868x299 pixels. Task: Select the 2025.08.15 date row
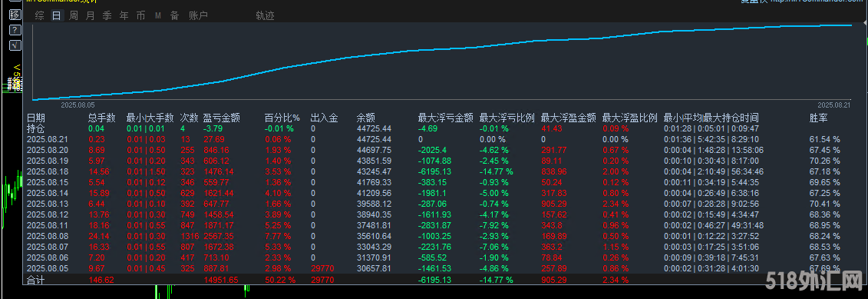47,182
